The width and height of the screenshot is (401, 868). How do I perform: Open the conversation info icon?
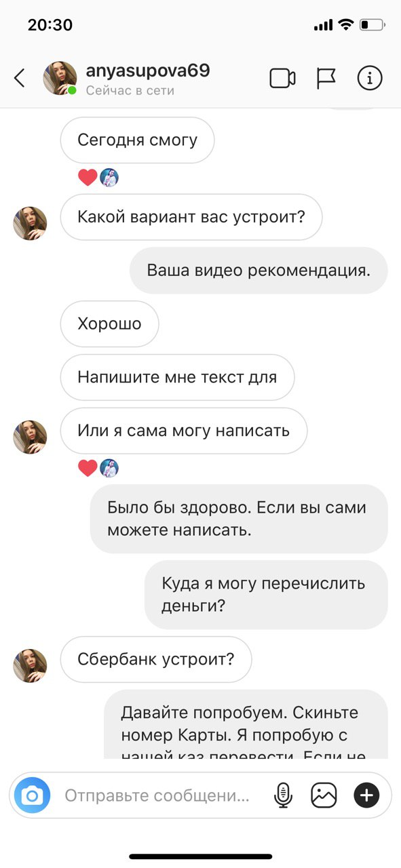click(x=370, y=79)
